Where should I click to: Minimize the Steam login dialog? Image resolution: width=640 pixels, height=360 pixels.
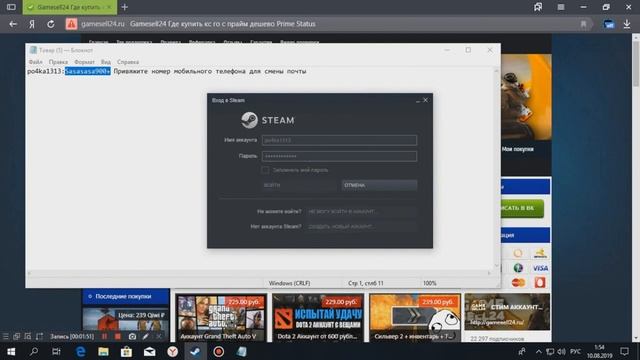tap(418, 100)
